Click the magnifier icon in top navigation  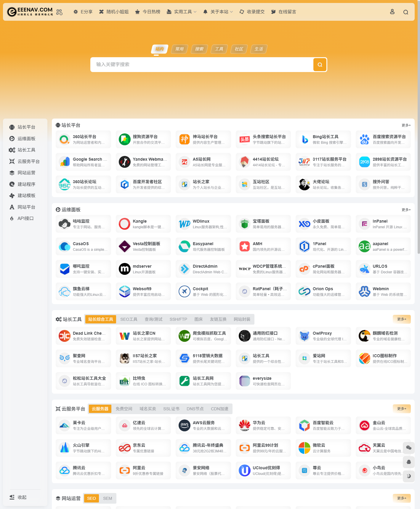pyautogui.click(x=405, y=12)
